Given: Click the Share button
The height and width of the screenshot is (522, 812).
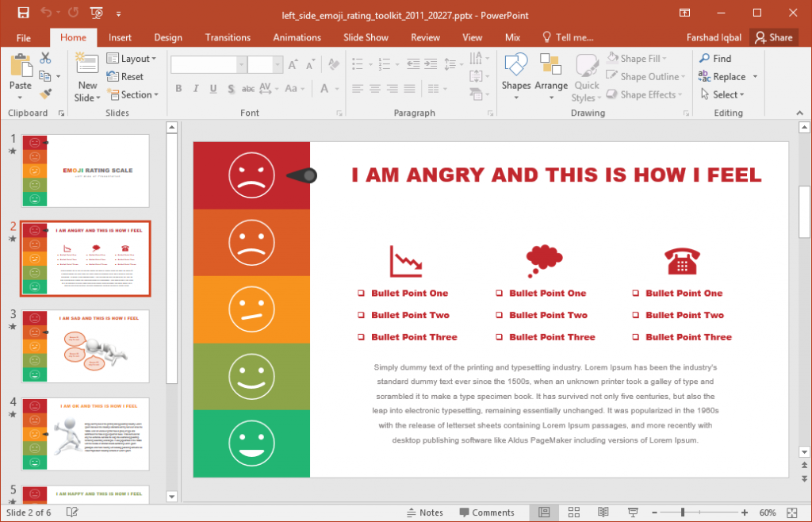Looking at the screenshot, I should coord(773,37).
